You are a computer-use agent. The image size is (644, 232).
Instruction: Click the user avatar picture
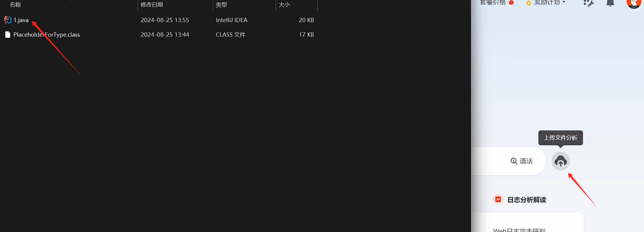634,3
